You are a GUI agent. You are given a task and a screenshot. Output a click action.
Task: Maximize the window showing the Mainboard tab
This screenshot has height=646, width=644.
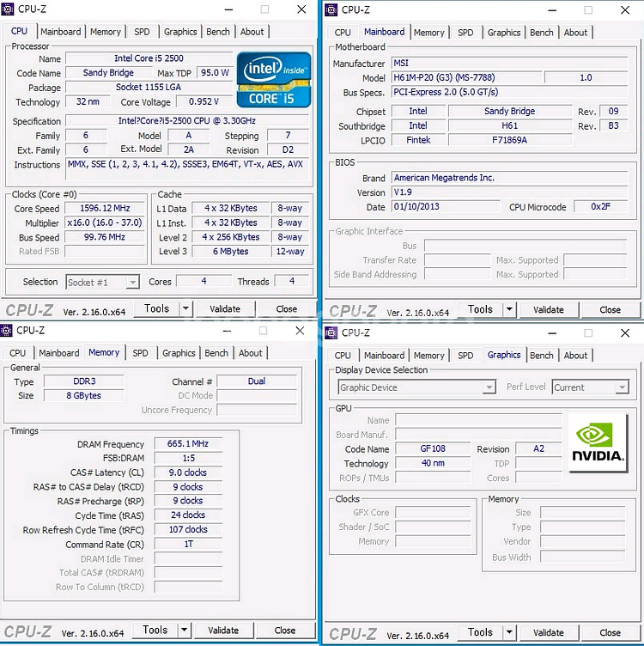[588, 9]
